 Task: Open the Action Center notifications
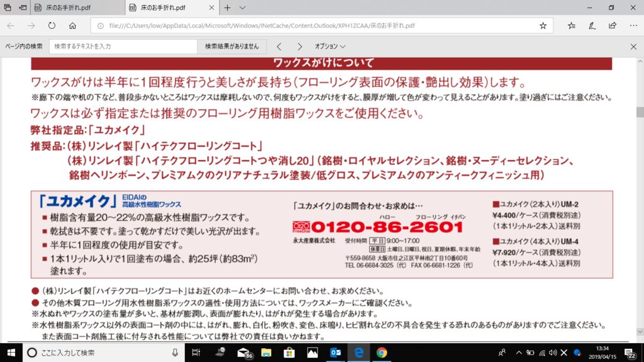click(x=630, y=353)
